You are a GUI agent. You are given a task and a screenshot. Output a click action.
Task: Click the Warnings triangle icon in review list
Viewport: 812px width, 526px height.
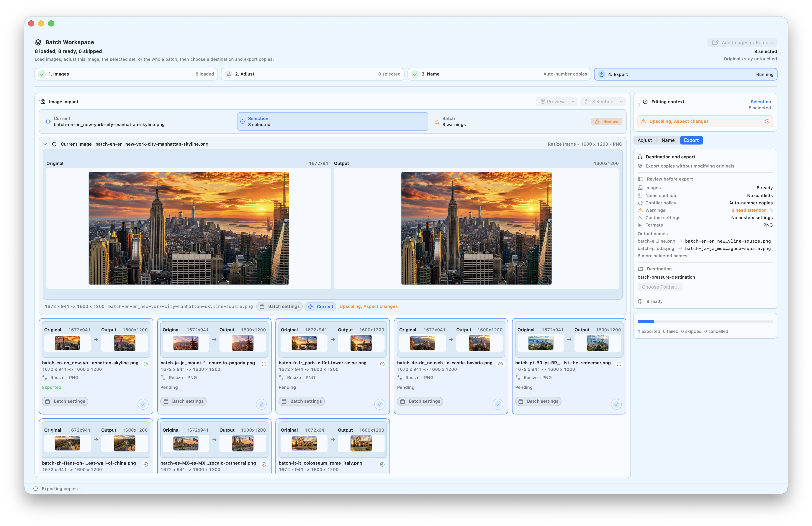pyautogui.click(x=640, y=210)
